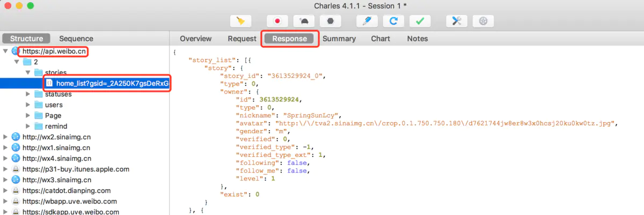644x215 pixels.
Task: Click the "owner": { line
Action: click(239, 92)
